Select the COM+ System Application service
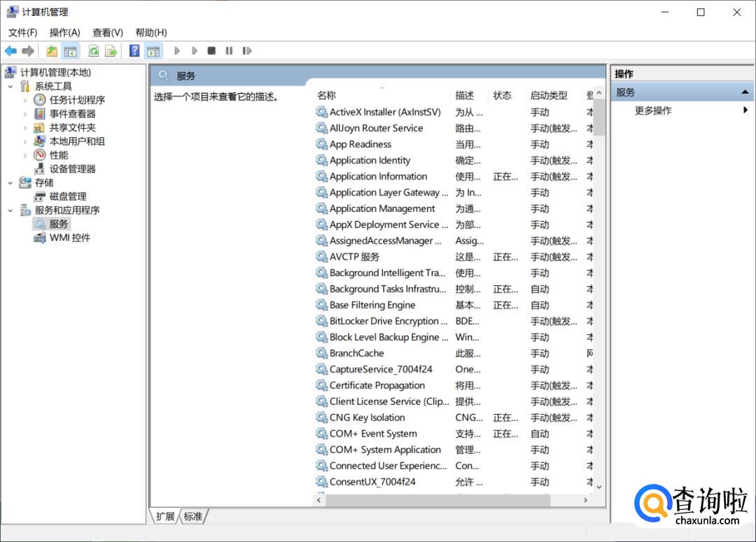 tap(385, 450)
